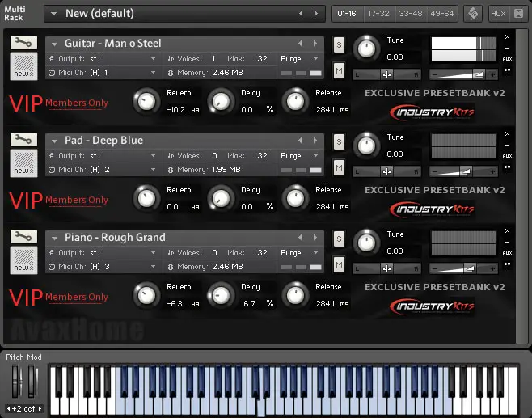Image resolution: width=532 pixels, height=418 pixels.
Task: Toggle PV view for Guitar - Man o Steel
Action: [x=507, y=70]
